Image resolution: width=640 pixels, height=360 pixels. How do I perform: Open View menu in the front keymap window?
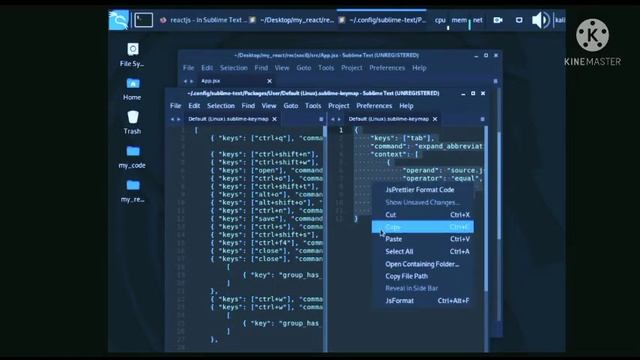coord(269,106)
